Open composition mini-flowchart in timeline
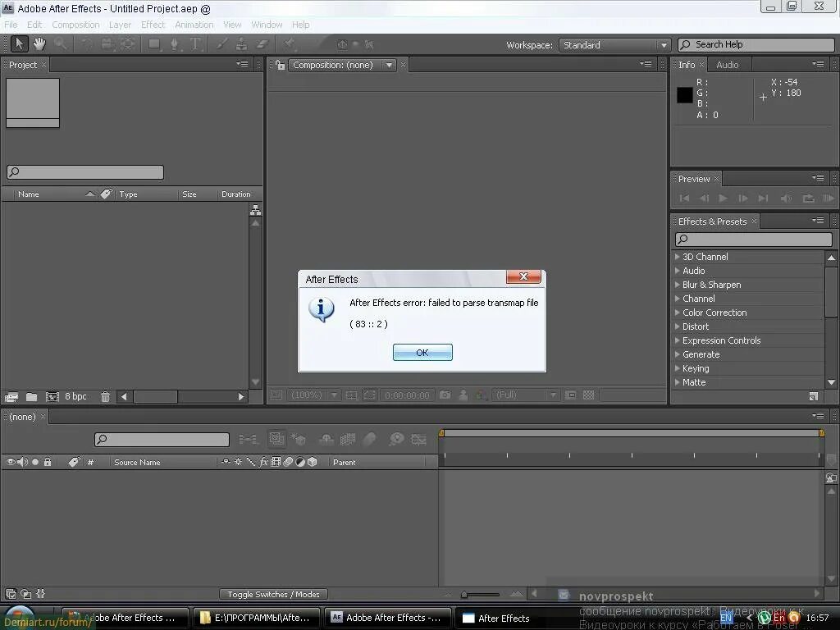Screen dimensions: 840x630 pos(248,440)
